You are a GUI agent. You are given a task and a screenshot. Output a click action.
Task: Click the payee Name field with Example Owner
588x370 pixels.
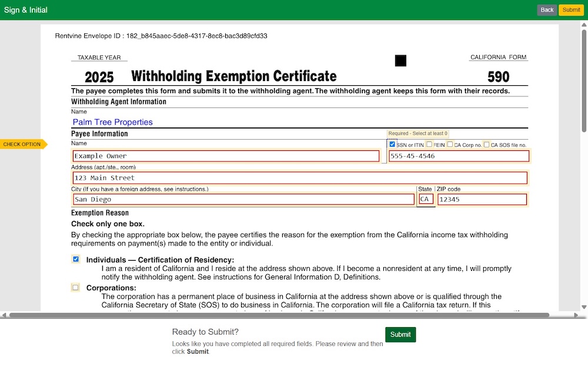(x=226, y=156)
